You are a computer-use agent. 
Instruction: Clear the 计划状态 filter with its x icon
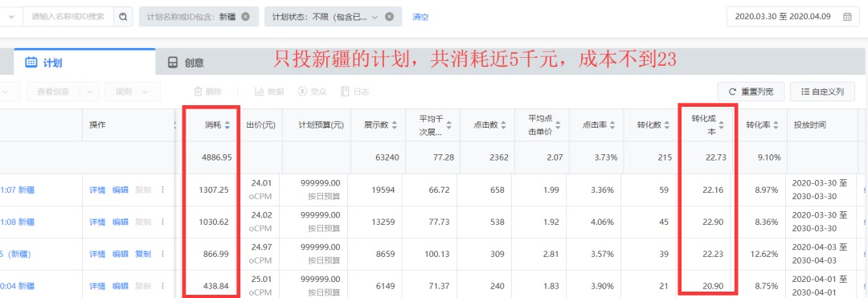tap(389, 17)
